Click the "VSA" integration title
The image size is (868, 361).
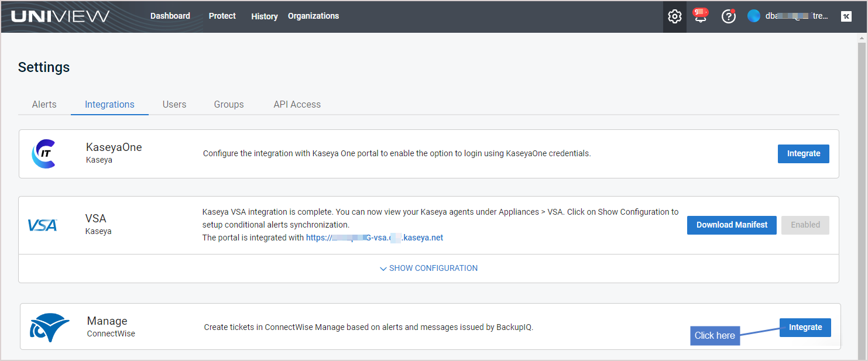coord(96,218)
